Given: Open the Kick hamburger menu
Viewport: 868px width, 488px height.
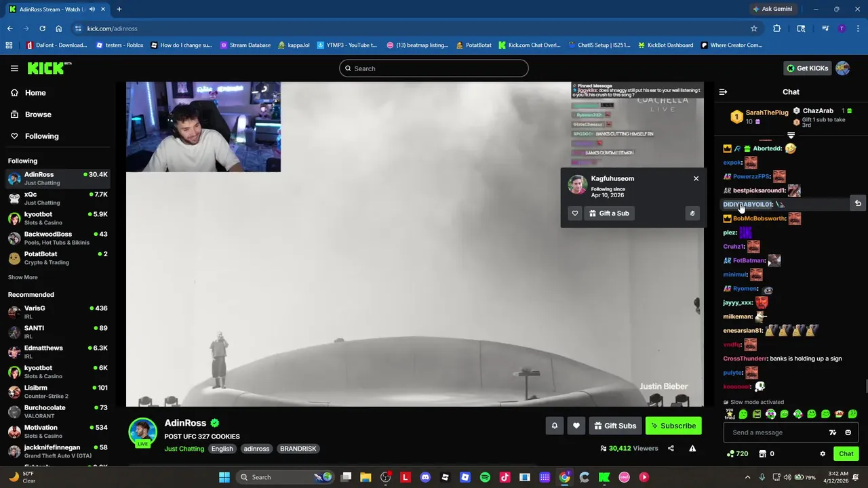Looking at the screenshot, I should click(x=14, y=68).
